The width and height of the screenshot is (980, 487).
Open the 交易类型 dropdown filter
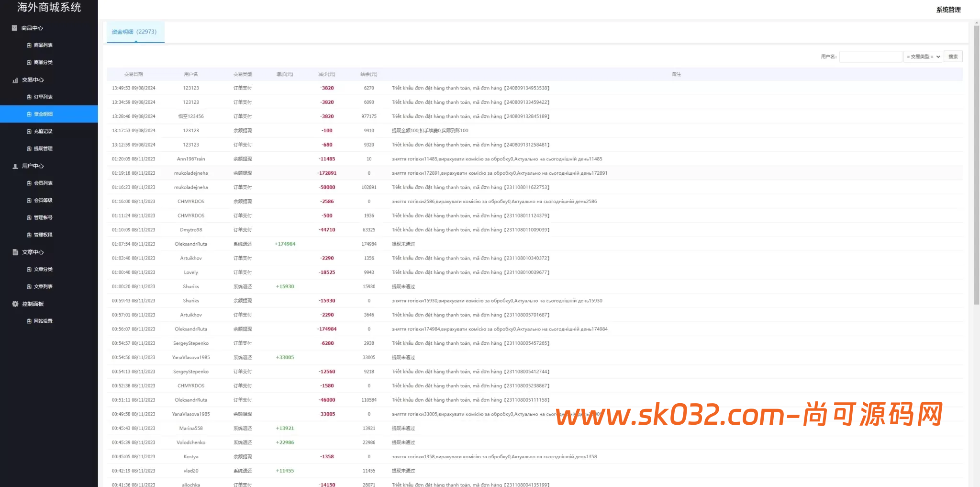click(x=923, y=57)
